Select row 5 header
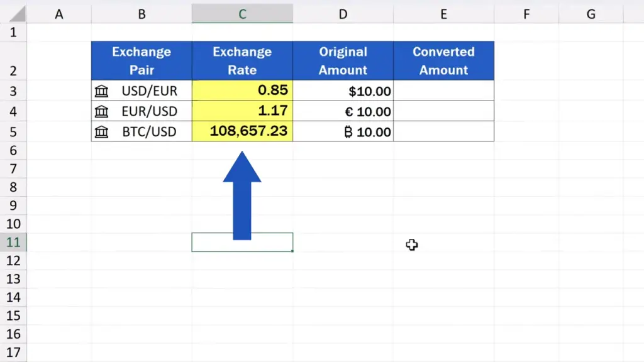This screenshot has height=362, width=644. pyautogui.click(x=14, y=132)
